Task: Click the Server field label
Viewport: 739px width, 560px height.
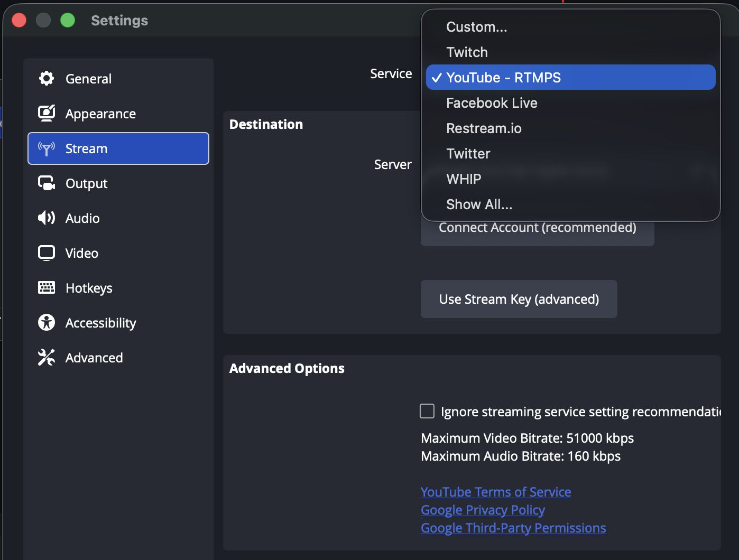Action: pyautogui.click(x=393, y=164)
